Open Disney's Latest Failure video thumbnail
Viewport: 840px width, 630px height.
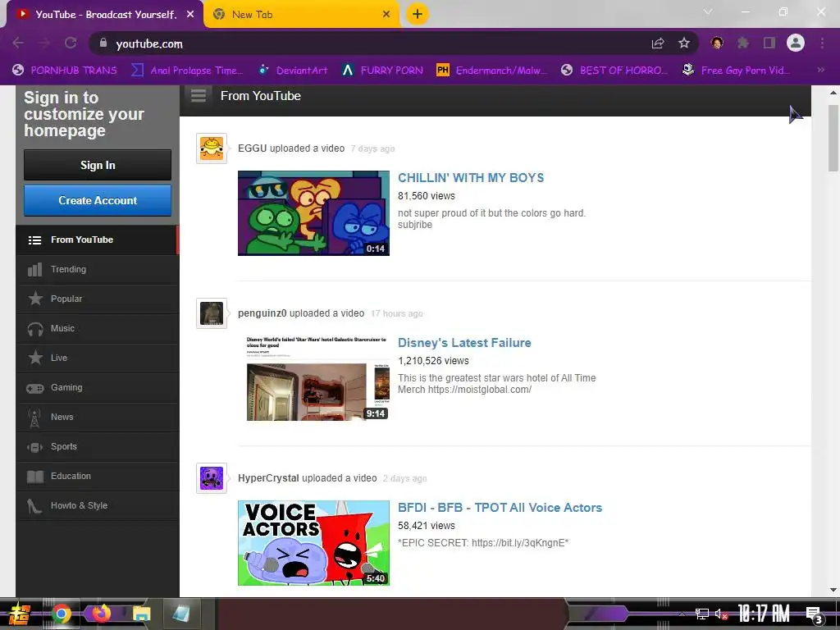point(313,378)
